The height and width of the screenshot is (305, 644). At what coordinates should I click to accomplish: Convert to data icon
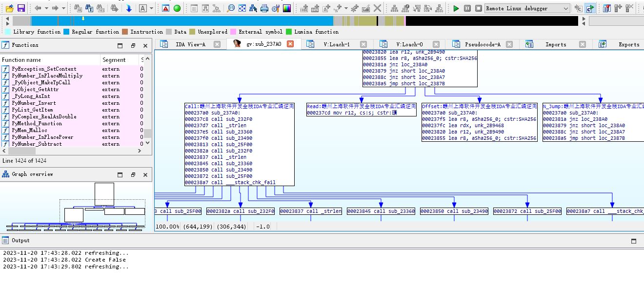tap(316, 8)
